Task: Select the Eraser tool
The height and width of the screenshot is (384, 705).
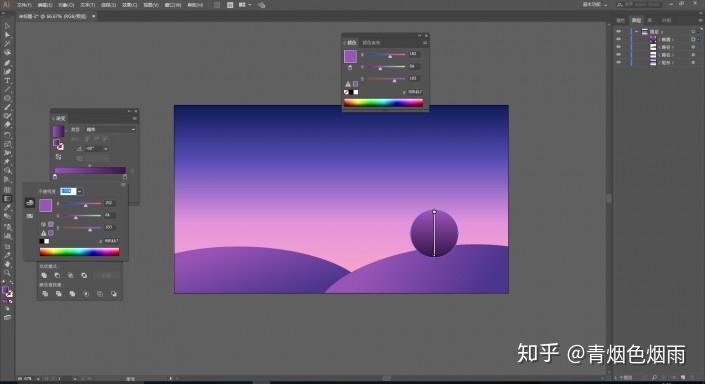Action: (x=7, y=125)
